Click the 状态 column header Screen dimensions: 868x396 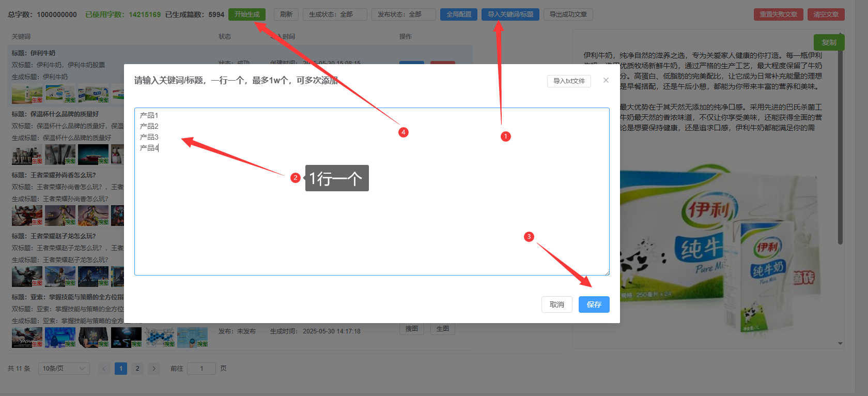click(225, 37)
